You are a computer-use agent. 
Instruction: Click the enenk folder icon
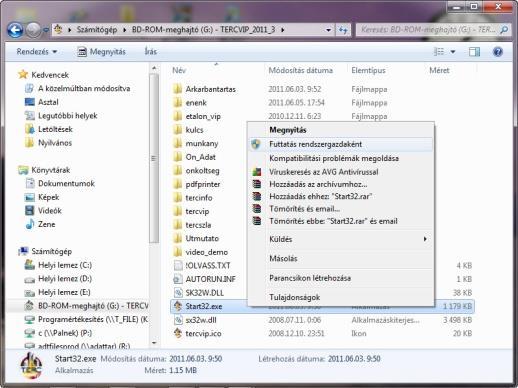178,103
